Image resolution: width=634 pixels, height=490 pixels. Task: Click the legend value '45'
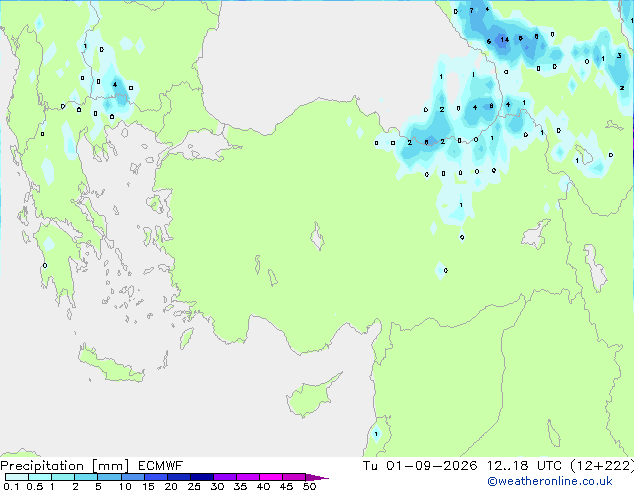[286, 486]
